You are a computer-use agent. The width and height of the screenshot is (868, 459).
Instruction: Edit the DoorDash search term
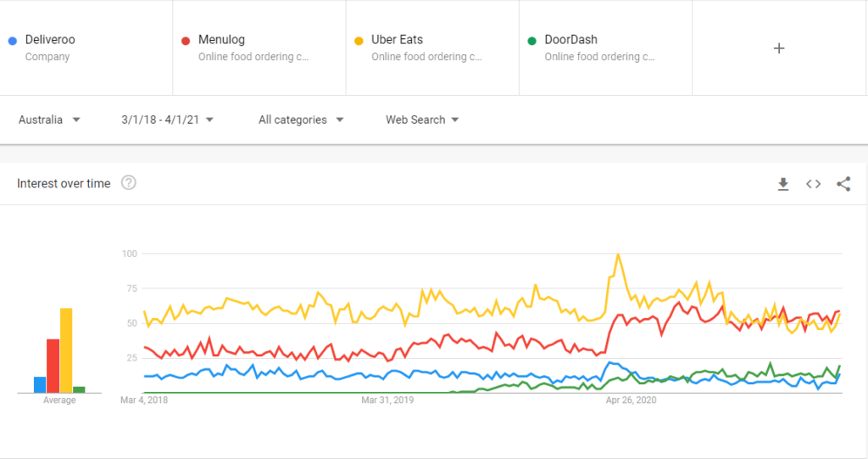point(605,48)
